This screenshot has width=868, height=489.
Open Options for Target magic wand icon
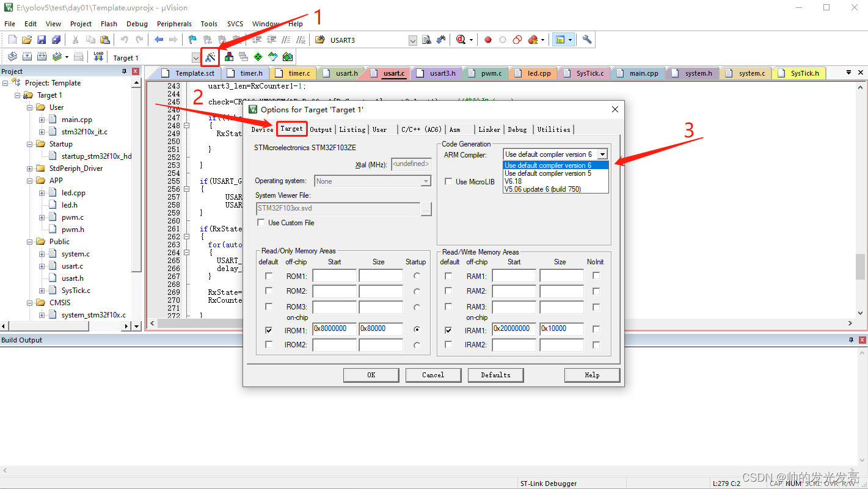click(x=210, y=57)
